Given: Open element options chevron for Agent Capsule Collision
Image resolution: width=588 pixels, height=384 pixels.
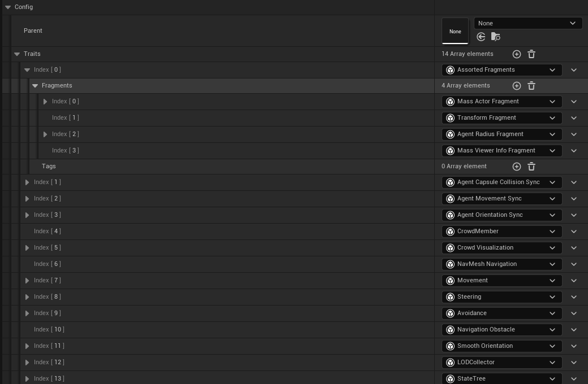Looking at the screenshot, I should point(574,182).
